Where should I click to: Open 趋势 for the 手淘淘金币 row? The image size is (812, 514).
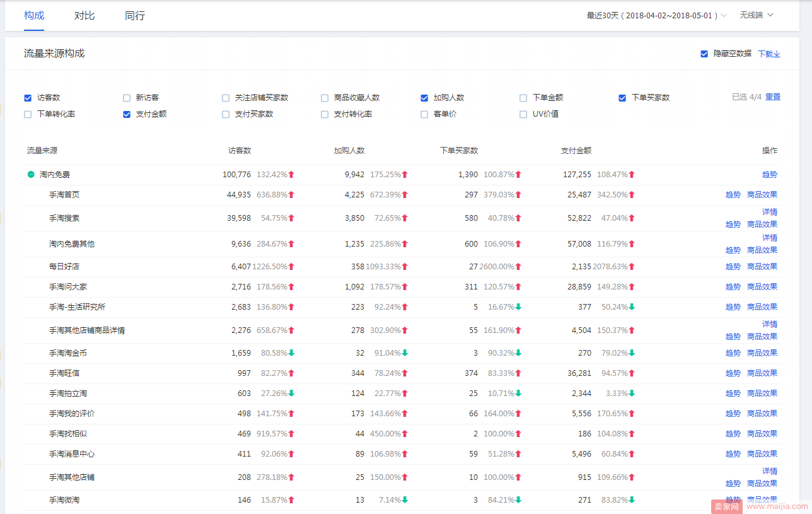tap(733, 353)
